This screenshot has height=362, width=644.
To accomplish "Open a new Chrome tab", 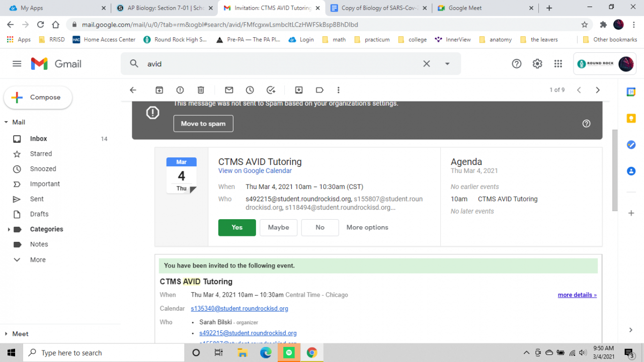I will click(549, 8).
